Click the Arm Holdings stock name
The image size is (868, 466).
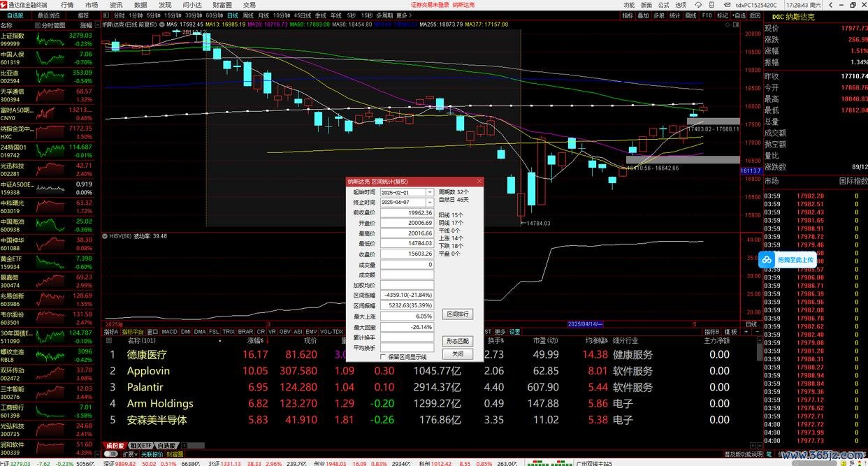160,403
